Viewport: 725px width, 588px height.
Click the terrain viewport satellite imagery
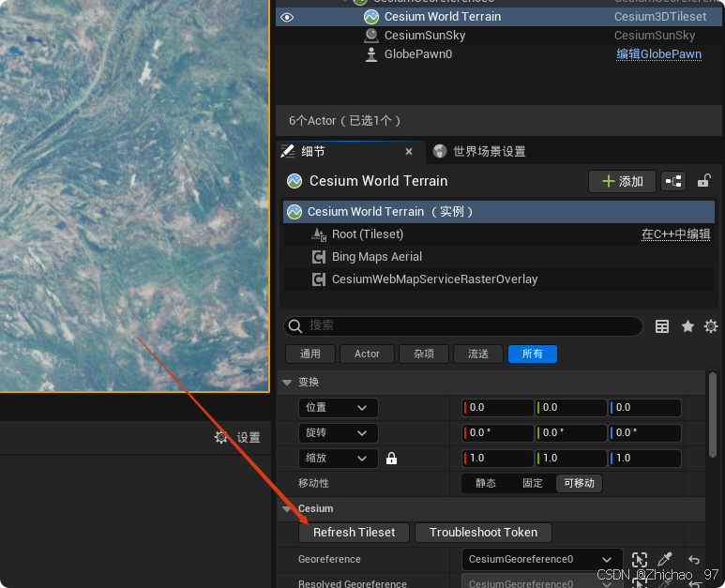tap(134, 196)
